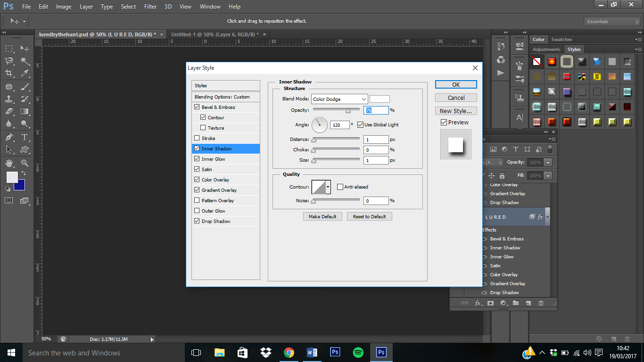
Task: Pick the Clone Stamp tool
Action: pos(9,99)
